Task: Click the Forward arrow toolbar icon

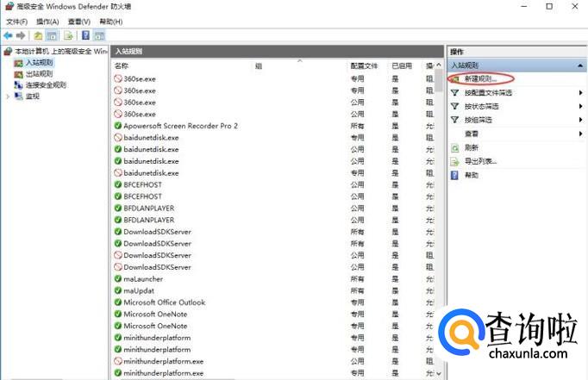Action: [21, 35]
